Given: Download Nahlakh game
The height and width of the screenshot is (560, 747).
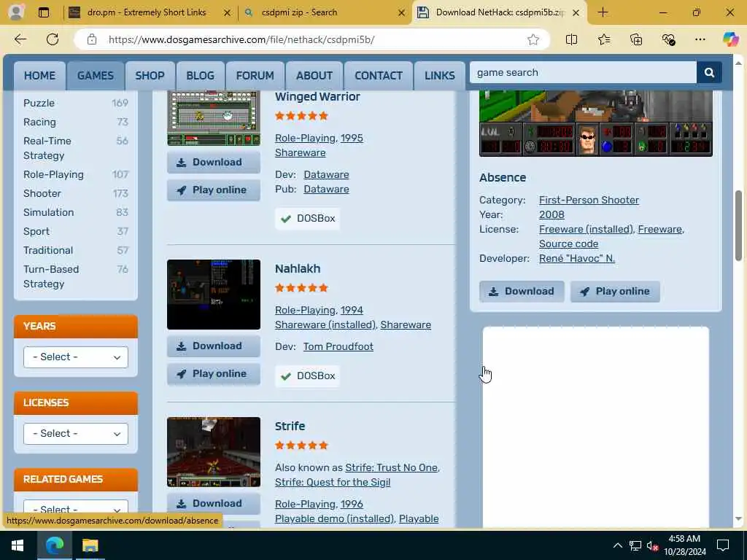Looking at the screenshot, I should (214, 346).
